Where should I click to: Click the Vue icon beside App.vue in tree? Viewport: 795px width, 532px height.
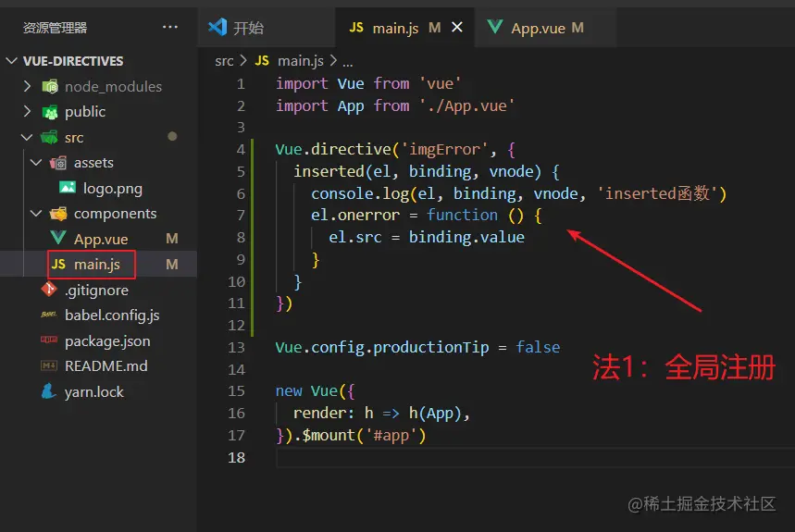[x=58, y=238]
